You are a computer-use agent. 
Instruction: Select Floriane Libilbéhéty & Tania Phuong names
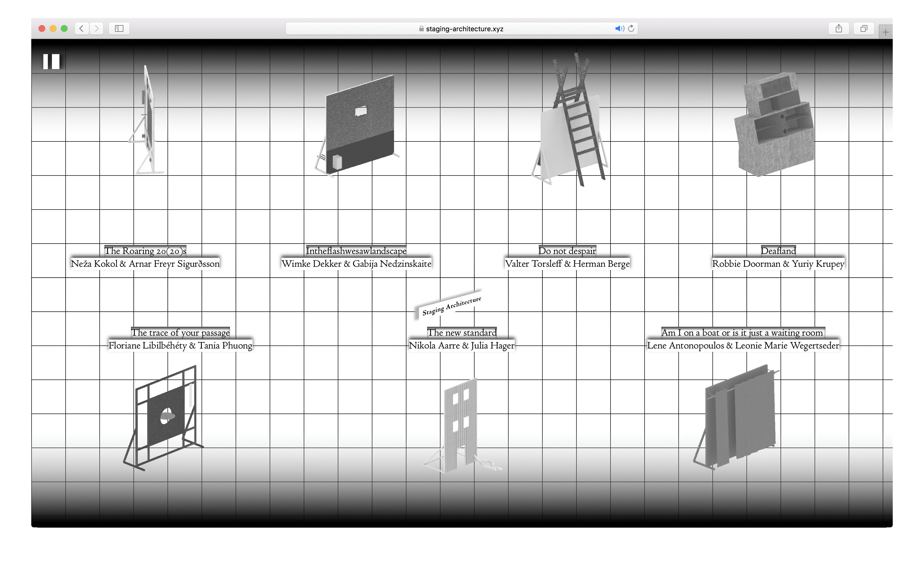coord(181,345)
